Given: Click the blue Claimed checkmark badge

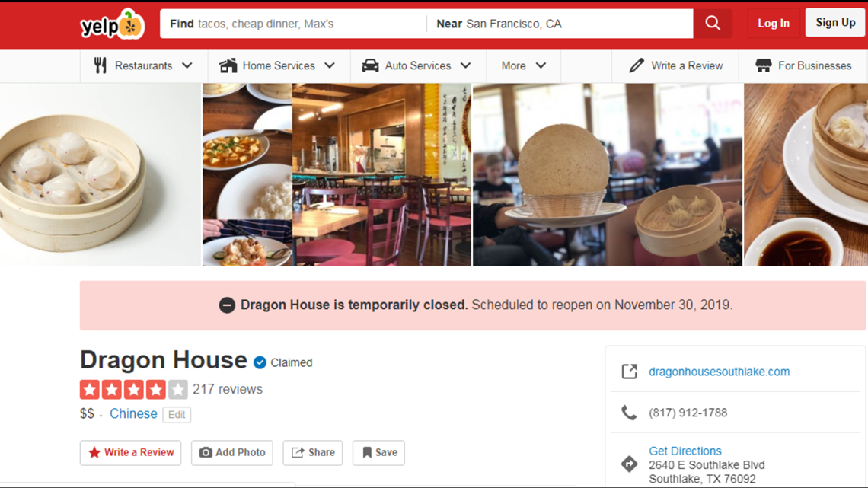Looking at the screenshot, I should pyautogui.click(x=260, y=362).
